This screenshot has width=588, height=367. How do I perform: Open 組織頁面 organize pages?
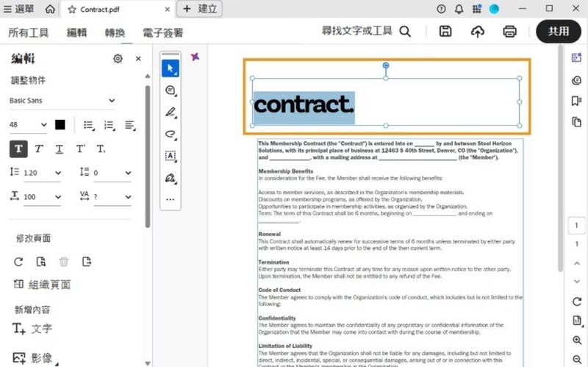click(42, 285)
